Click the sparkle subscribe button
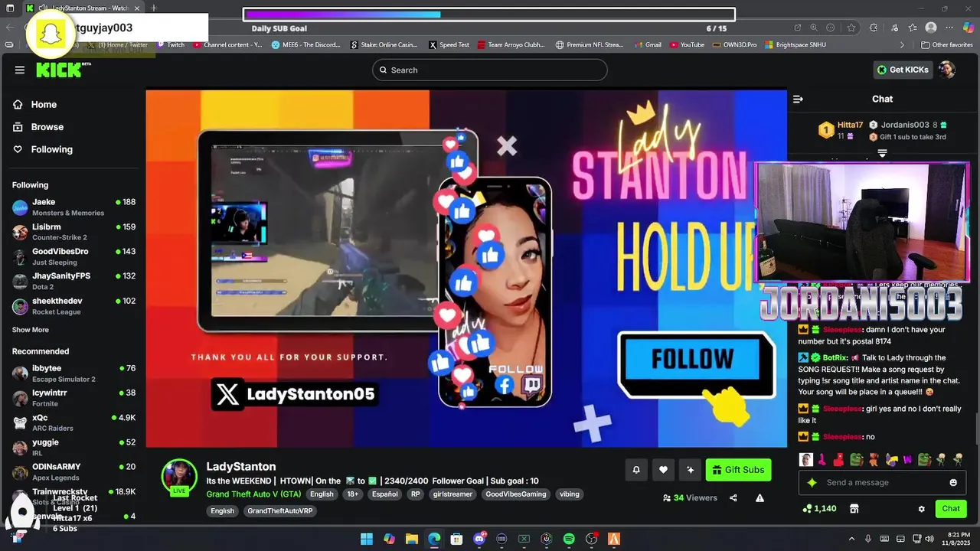 tap(691, 470)
